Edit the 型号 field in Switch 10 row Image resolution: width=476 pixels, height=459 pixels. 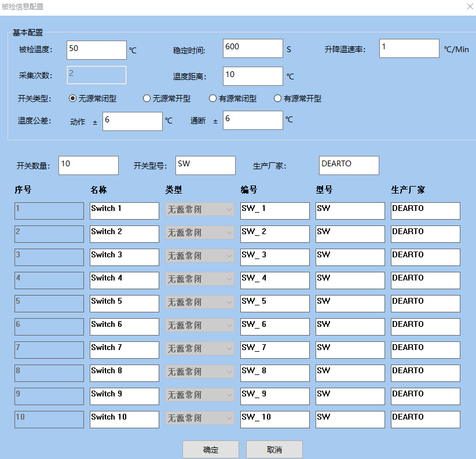point(350,420)
